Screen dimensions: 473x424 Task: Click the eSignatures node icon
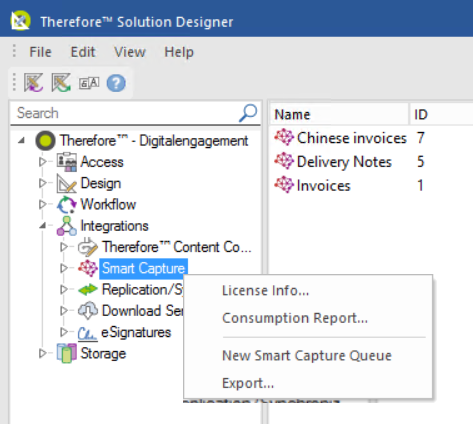[88, 333]
